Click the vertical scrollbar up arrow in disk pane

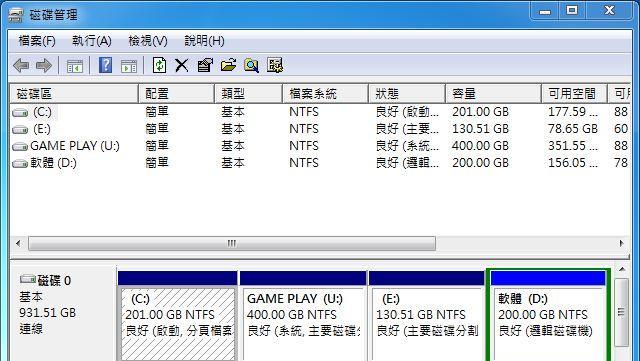(622, 270)
